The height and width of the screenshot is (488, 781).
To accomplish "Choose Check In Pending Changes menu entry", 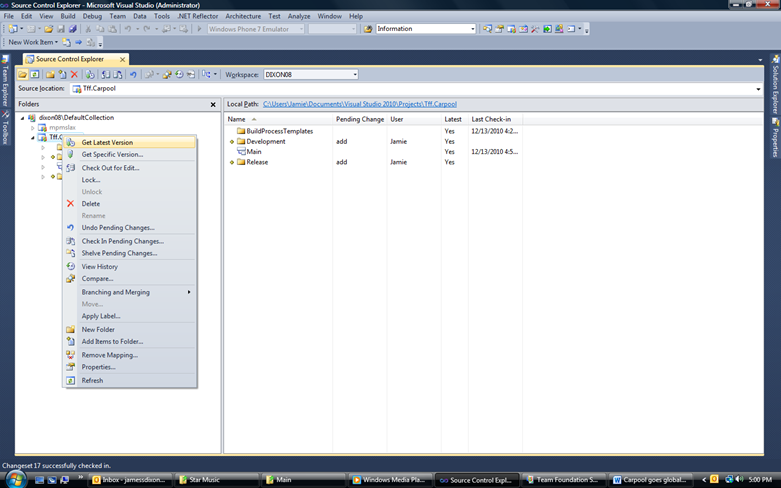I will pos(122,241).
